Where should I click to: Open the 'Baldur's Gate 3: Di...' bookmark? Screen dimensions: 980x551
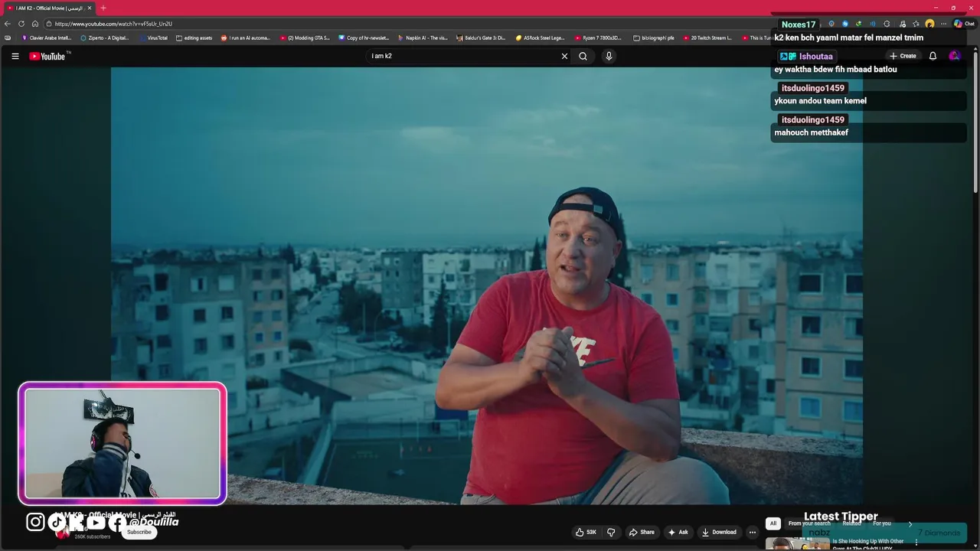point(482,37)
